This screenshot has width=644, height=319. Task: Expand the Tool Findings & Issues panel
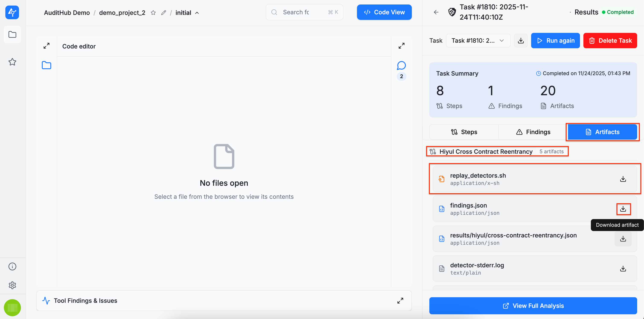coord(400,300)
